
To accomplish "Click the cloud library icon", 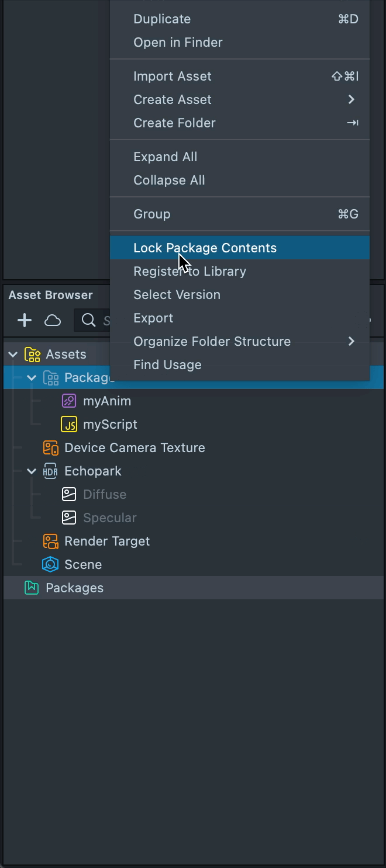I will tap(53, 320).
